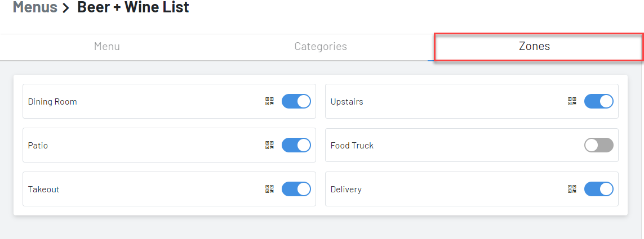Turn off the Upstairs zone switch
Image resolution: width=644 pixels, height=239 pixels.
point(599,101)
